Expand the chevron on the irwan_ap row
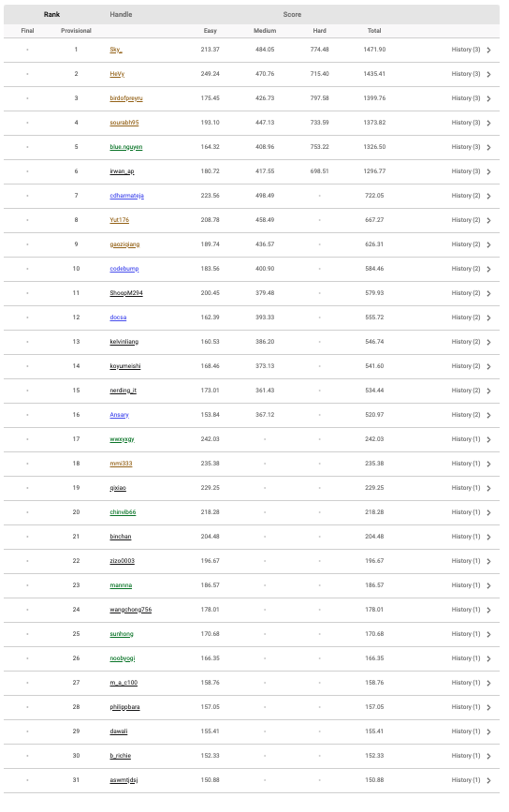The image size is (509, 812). pyautogui.click(x=488, y=172)
